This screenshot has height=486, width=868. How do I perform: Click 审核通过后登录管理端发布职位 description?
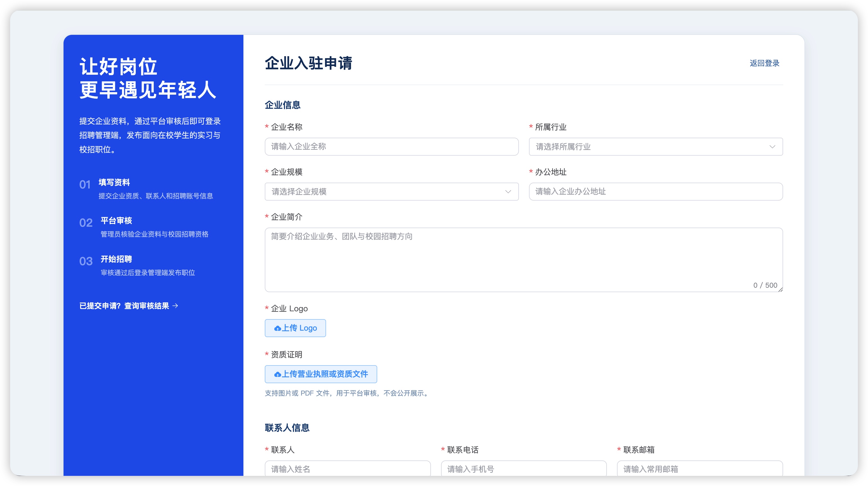pos(148,273)
